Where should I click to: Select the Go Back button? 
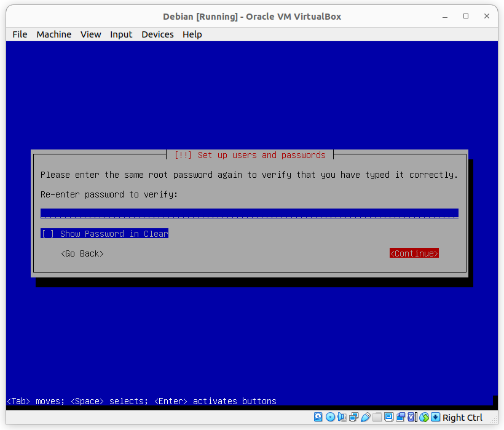coord(82,253)
